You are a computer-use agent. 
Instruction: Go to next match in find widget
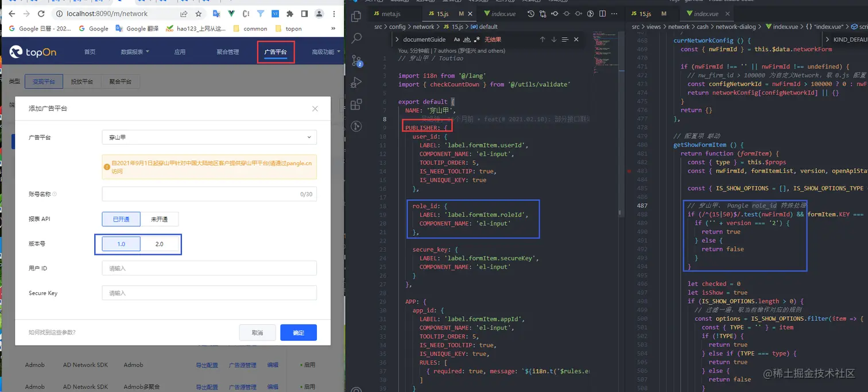pos(554,40)
